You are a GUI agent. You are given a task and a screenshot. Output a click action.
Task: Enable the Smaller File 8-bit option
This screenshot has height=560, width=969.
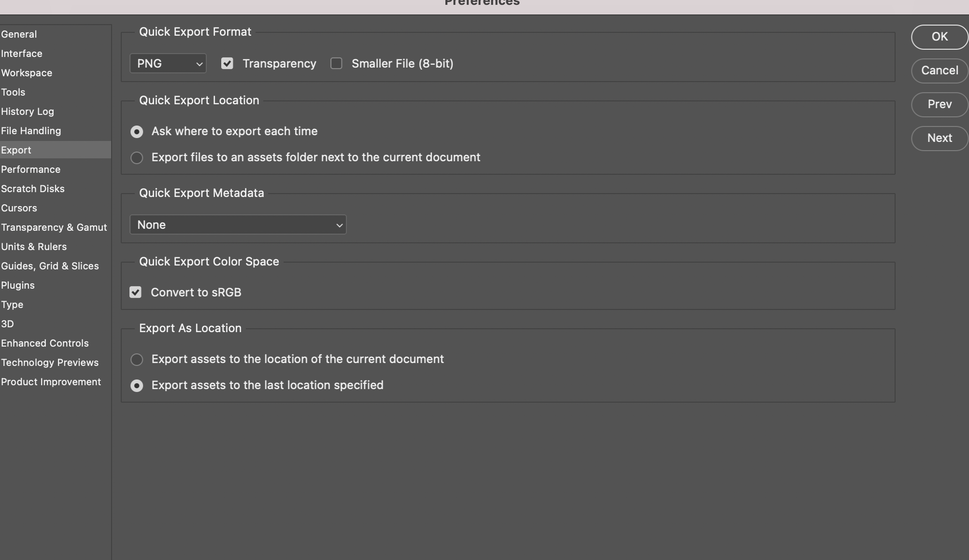[336, 63]
